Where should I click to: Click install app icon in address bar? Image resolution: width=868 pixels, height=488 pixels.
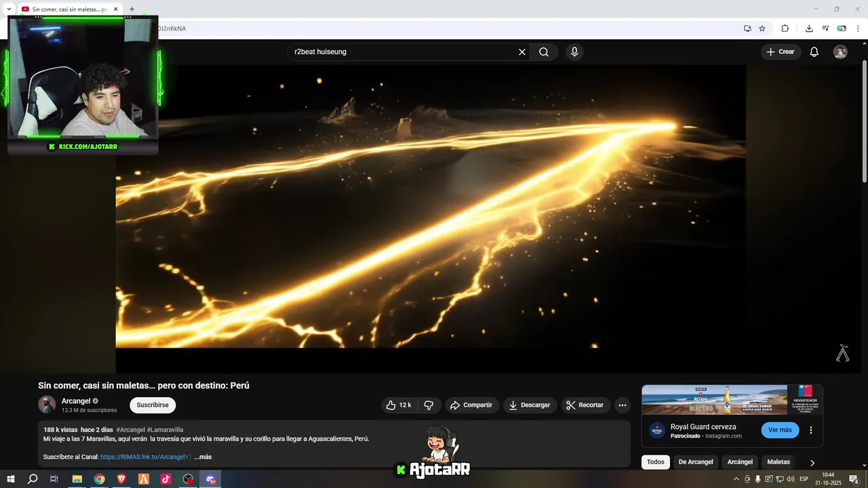[x=747, y=28]
